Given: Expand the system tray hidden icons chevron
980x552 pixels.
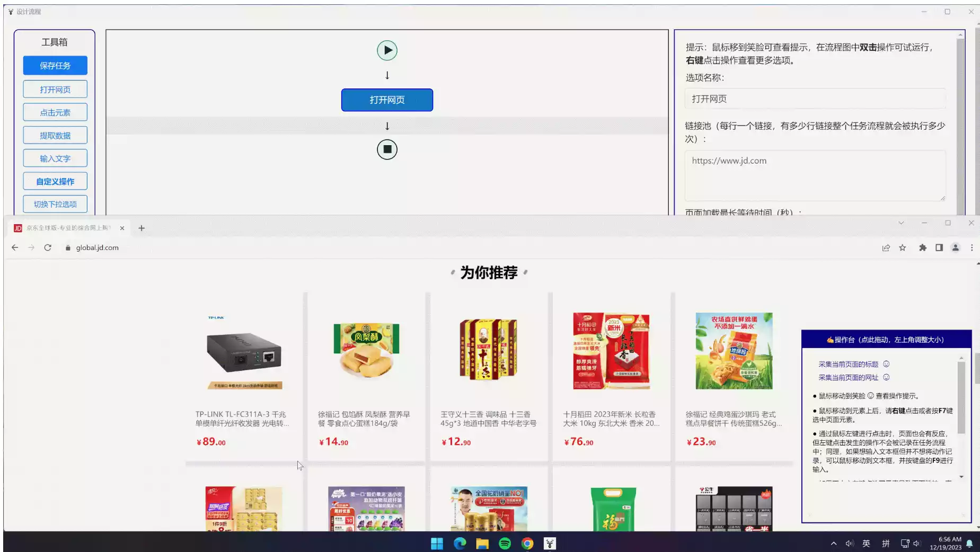Looking at the screenshot, I should (x=834, y=544).
